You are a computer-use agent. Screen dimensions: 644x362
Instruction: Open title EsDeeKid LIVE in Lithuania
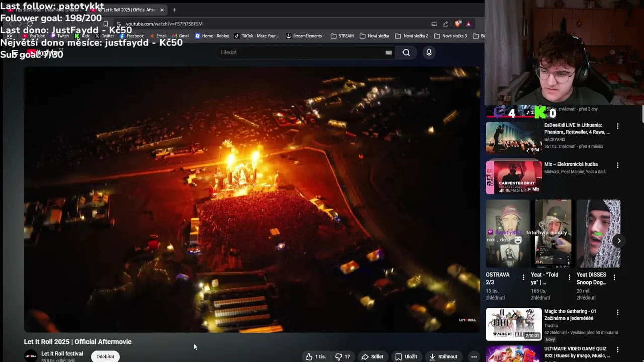pos(577,129)
